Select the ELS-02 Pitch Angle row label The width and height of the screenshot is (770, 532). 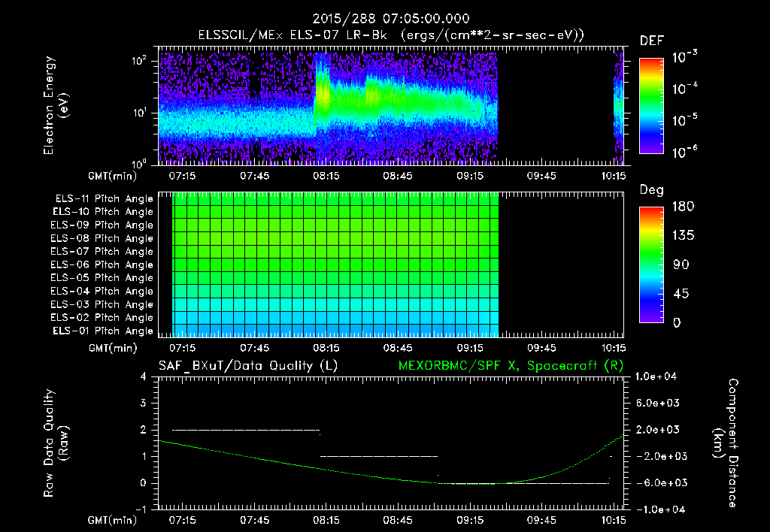click(x=102, y=318)
